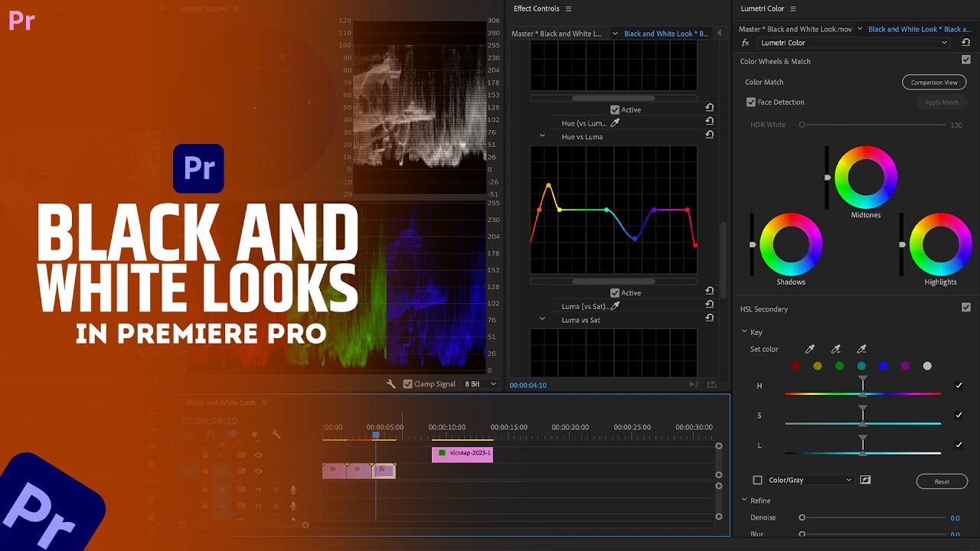Screen dimensions: 980x551
Task: Pick the cyan HSL color swatch
Action: (861, 366)
